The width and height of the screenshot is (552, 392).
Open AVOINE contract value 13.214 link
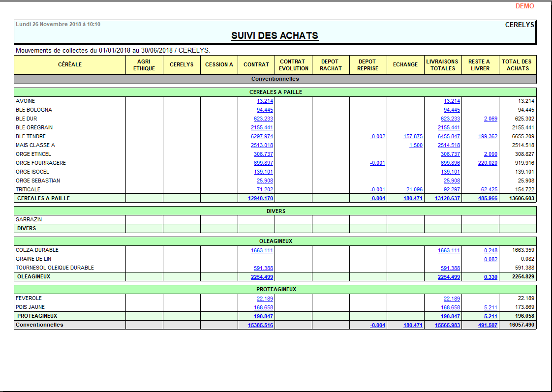[265, 101]
